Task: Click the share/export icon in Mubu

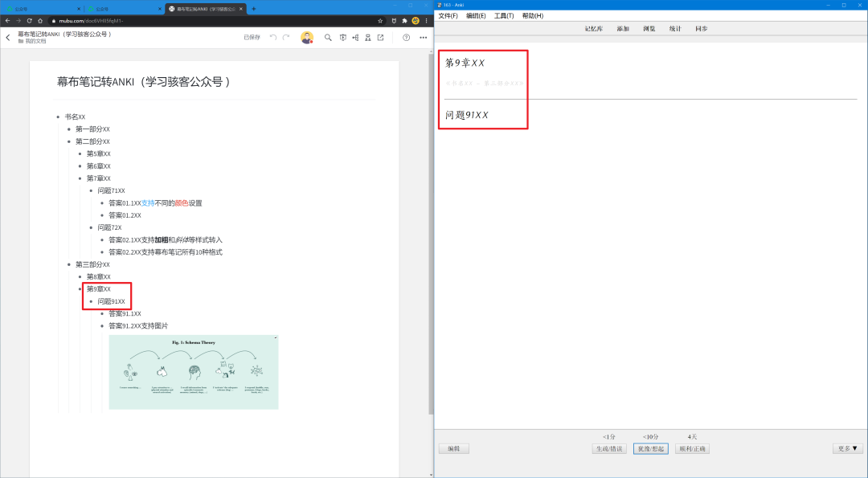Action: (x=380, y=38)
